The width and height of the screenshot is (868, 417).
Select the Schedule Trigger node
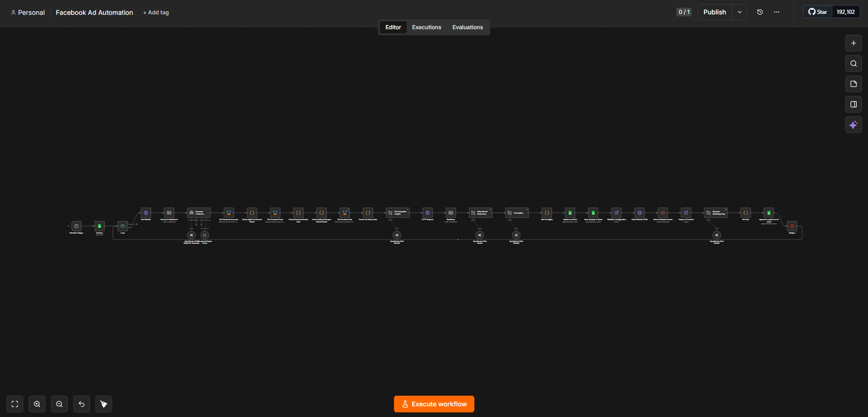click(76, 226)
